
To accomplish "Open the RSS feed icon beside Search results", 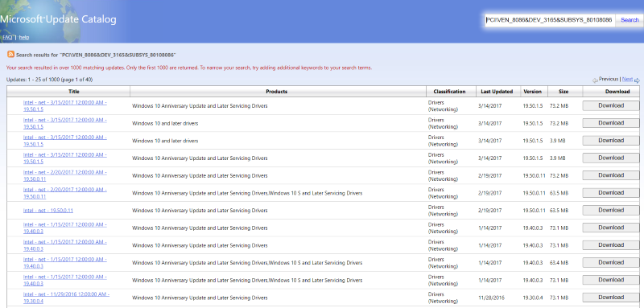I will point(10,54).
